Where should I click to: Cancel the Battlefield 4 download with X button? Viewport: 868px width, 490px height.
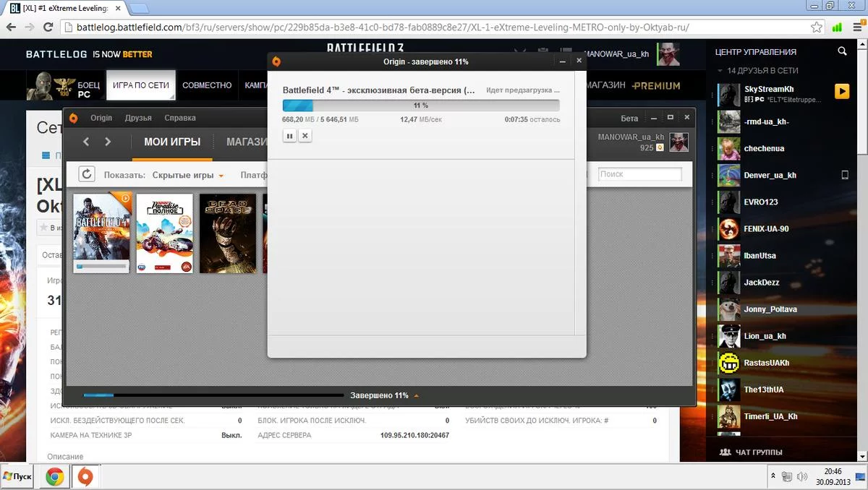305,135
